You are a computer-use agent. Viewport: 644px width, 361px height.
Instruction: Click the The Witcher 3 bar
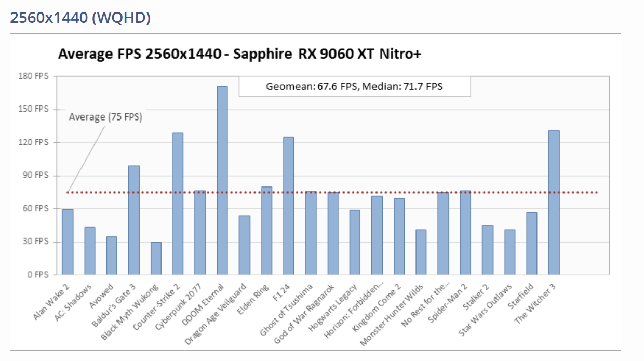(554, 203)
